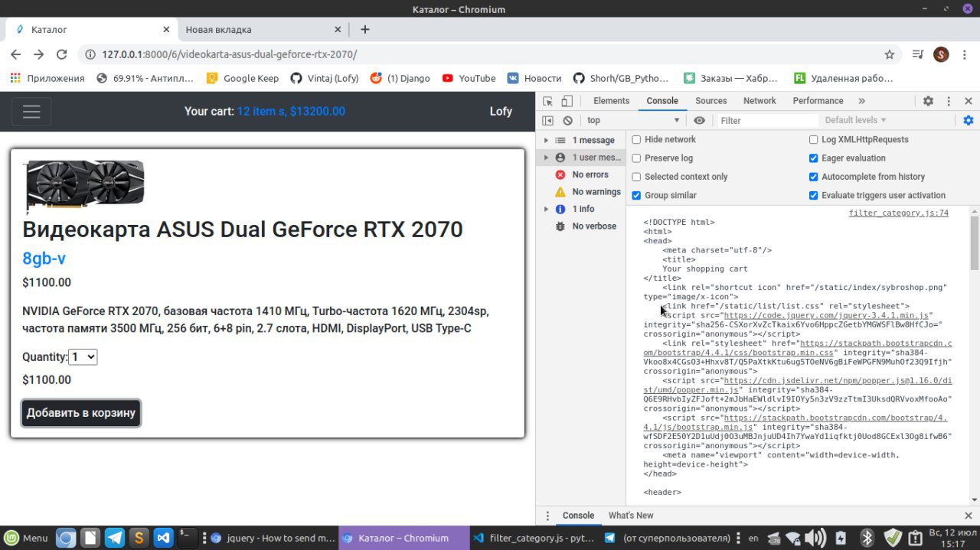Open the Новости bookmark
The width and height of the screenshot is (980, 550).
tap(534, 78)
